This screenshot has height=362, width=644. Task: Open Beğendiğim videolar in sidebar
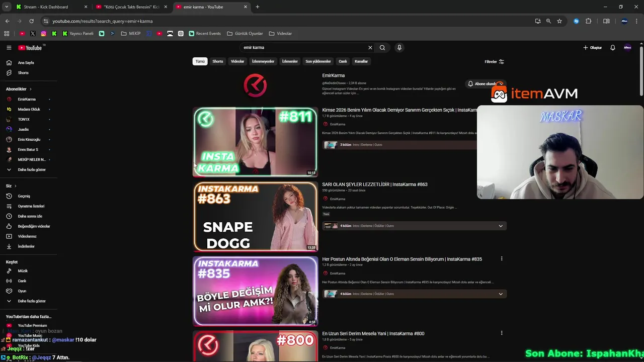tap(34, 226)
